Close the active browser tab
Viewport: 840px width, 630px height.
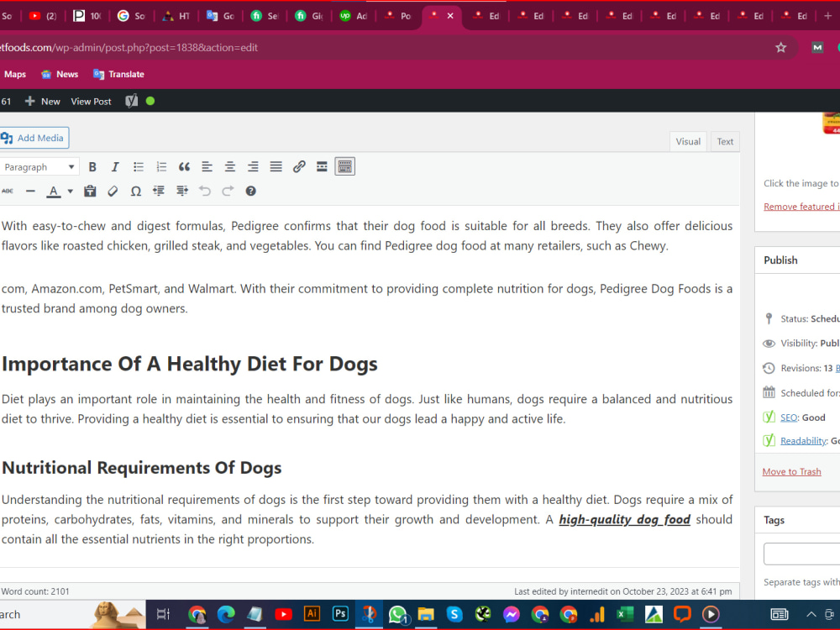(x=450, y=16)
